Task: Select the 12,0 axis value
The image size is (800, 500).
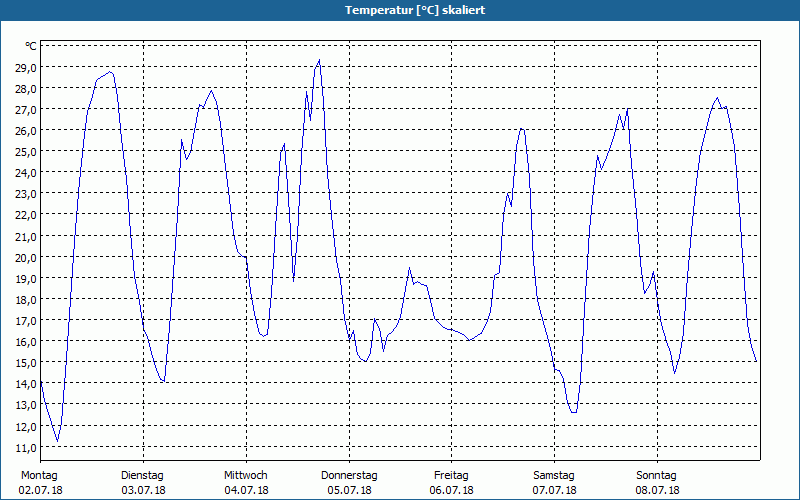Action: pyautogui.click(x=26, y=427)
